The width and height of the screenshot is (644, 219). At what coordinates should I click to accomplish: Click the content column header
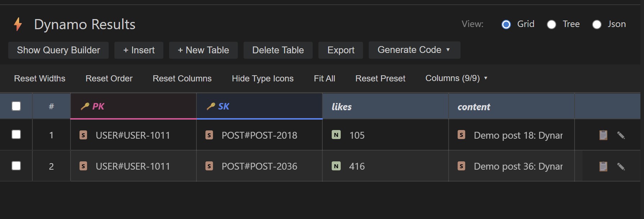tap(511, 106)
